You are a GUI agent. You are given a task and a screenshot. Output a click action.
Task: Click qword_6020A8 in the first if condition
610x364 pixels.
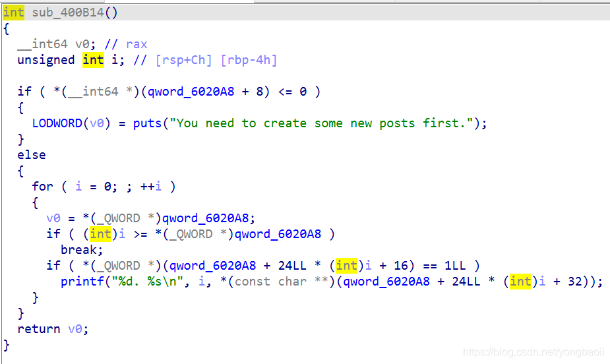click(191, 92)
